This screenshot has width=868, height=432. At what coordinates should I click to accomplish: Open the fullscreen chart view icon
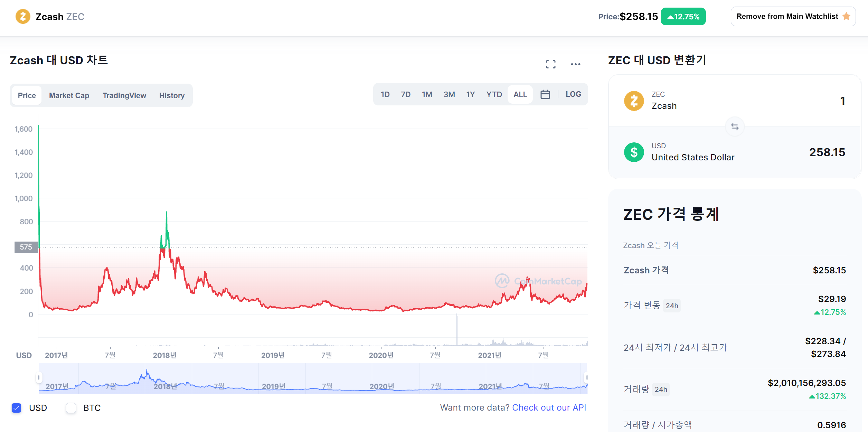point(551,64)
